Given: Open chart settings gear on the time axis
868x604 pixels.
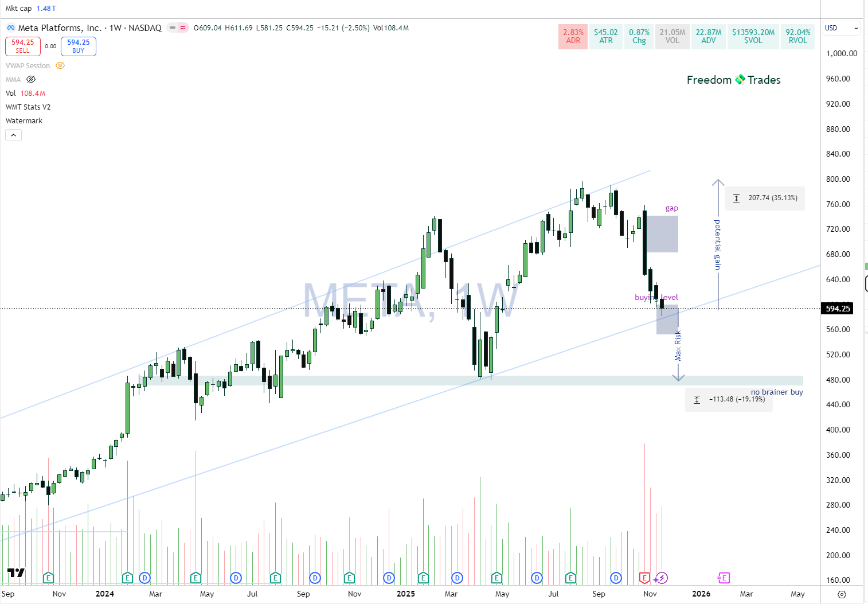Looking at the screenshot, I should click(x=842, y=594).
